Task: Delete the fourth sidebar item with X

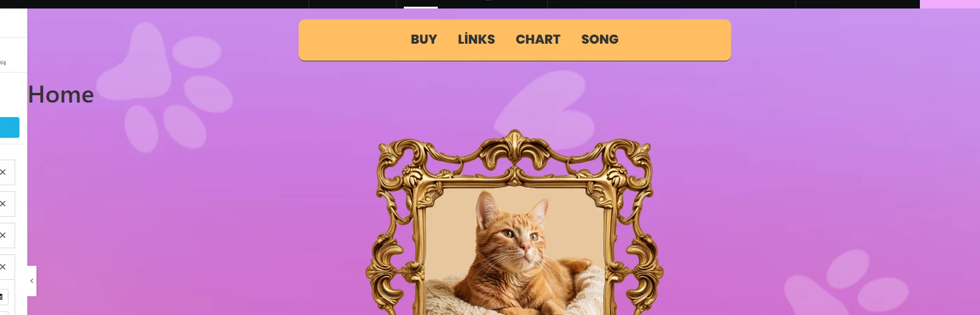Action: [3, 267]
